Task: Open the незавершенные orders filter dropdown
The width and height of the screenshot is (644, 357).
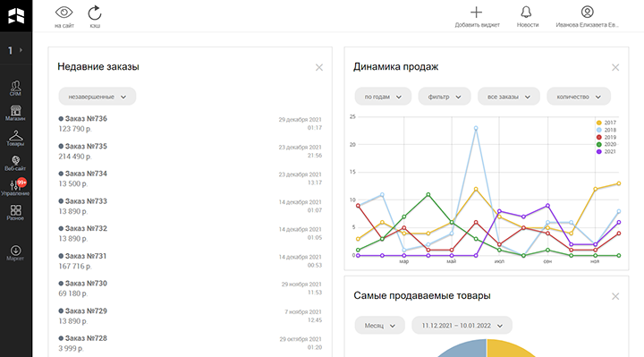Action: coord(97,97)
